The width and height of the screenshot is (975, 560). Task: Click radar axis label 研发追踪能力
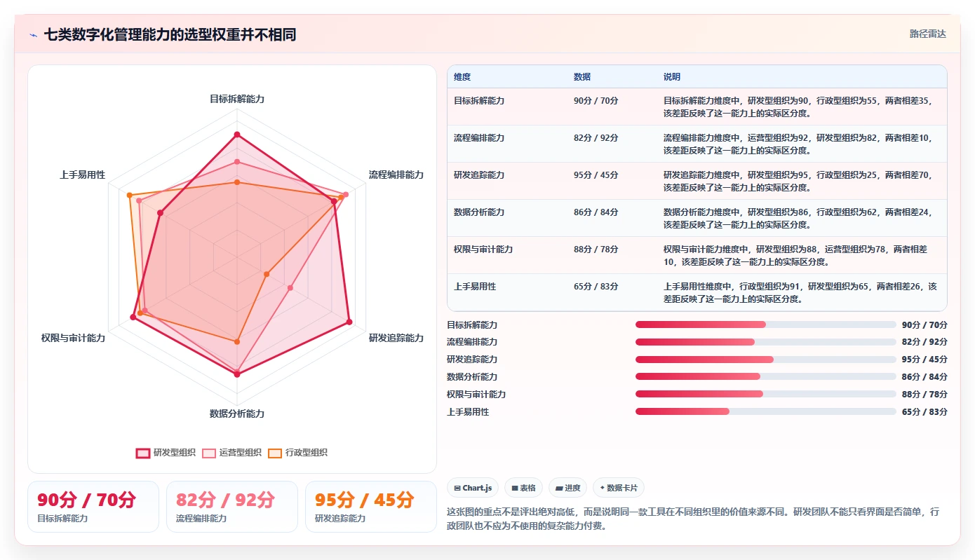[x=396, y=338]
